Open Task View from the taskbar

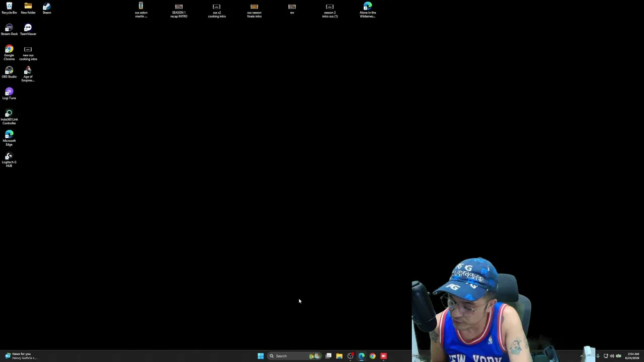tap(328, 356)
